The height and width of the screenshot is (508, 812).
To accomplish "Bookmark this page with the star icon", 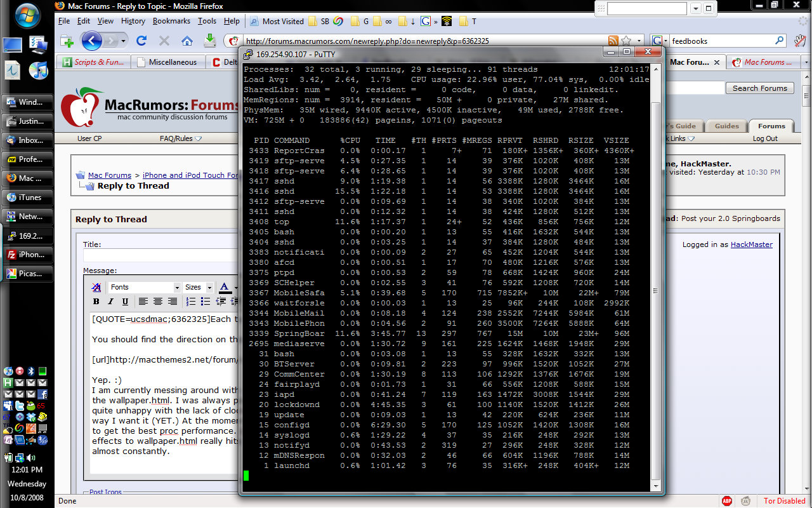I will (x=626, y=41).
